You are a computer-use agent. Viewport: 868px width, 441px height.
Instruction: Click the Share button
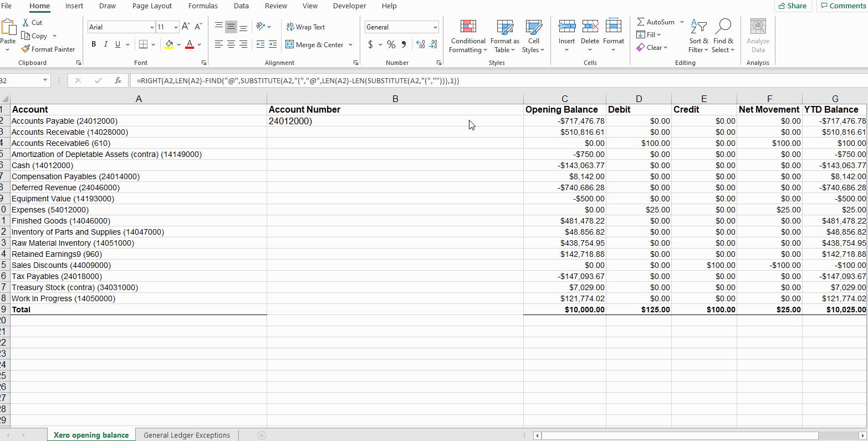point(793,6)
